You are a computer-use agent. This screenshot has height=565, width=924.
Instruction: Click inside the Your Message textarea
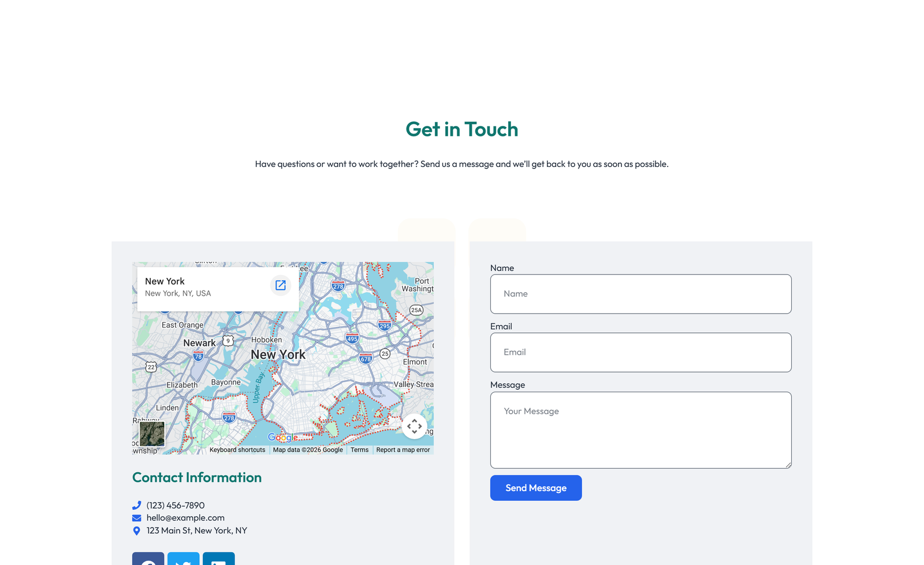pyautogui.click(x=640, y=430)
